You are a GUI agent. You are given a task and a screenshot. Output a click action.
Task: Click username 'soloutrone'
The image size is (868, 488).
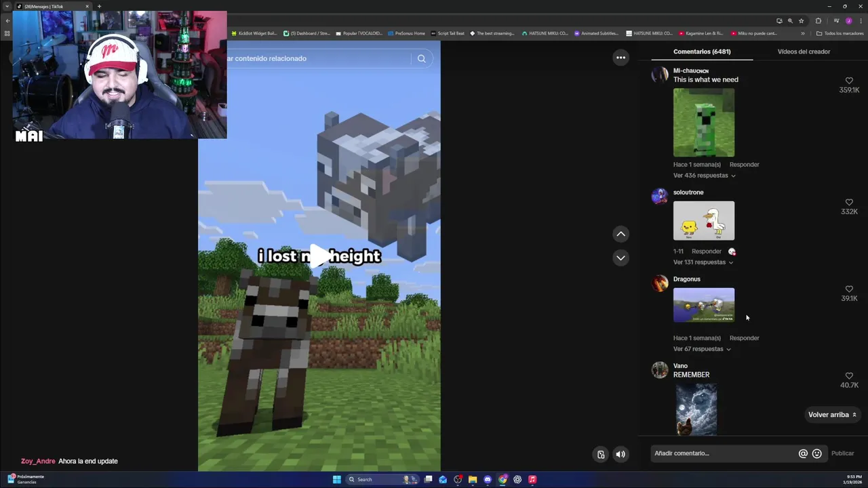[x=688, y=192]
